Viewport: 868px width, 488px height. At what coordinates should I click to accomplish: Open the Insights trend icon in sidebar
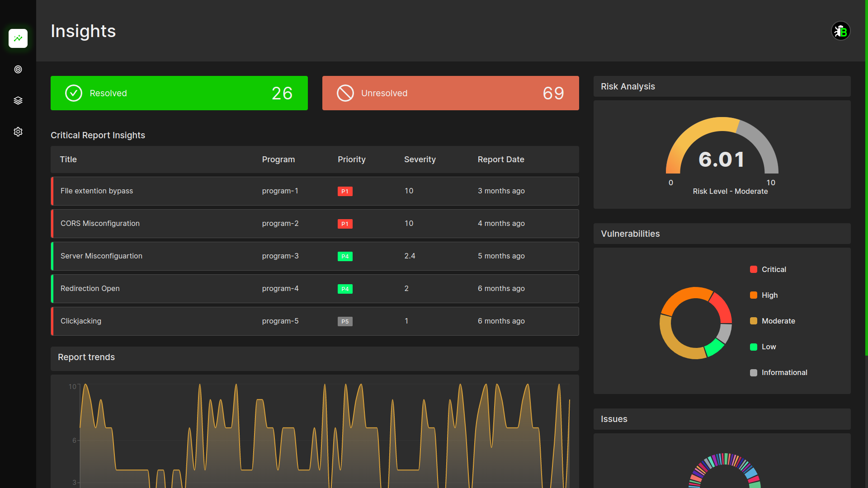tap(18, 38)
